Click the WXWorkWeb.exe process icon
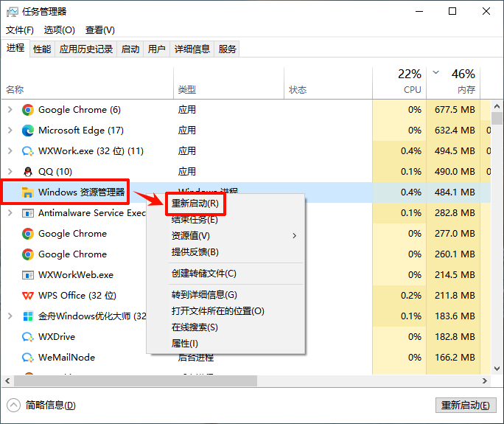504x424 pixels. pyautogui.click(x=28, y=275)
